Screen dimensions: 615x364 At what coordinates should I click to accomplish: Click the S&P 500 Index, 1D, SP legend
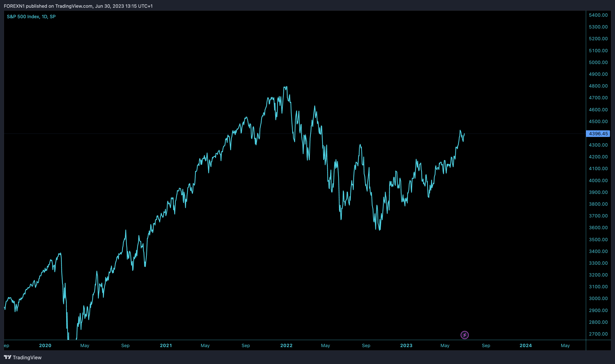[31, 16]
